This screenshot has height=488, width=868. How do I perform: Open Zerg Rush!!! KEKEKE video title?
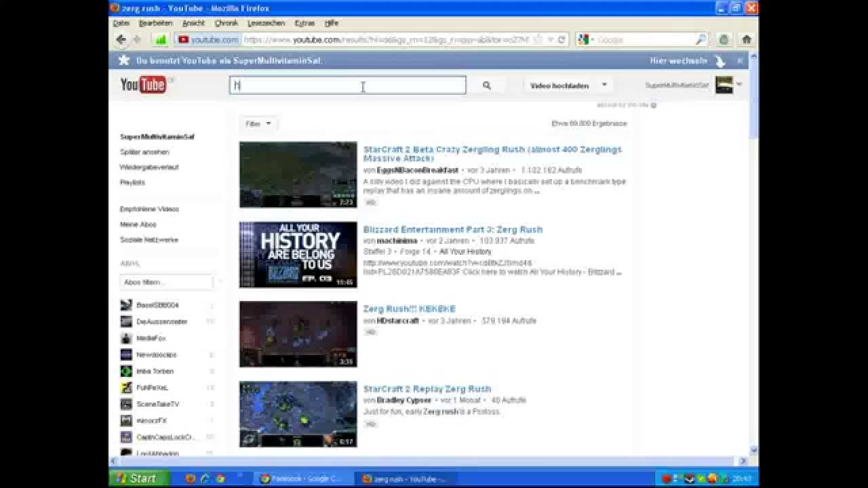[409, 309]
